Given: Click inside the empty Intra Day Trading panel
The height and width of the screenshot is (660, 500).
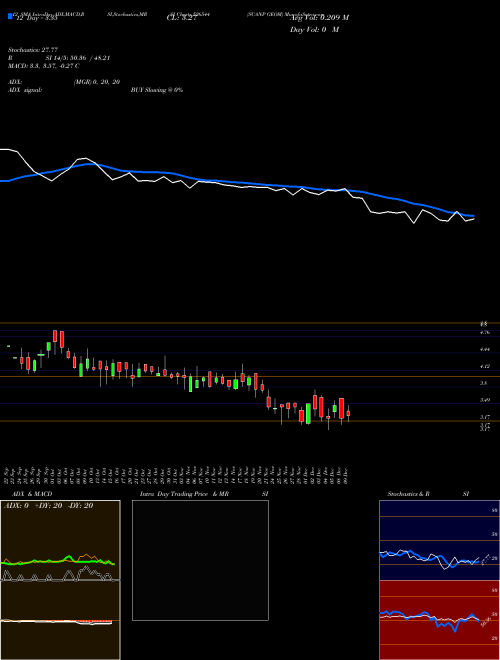Looking at the screenshot, I should [x=200, y=560].
